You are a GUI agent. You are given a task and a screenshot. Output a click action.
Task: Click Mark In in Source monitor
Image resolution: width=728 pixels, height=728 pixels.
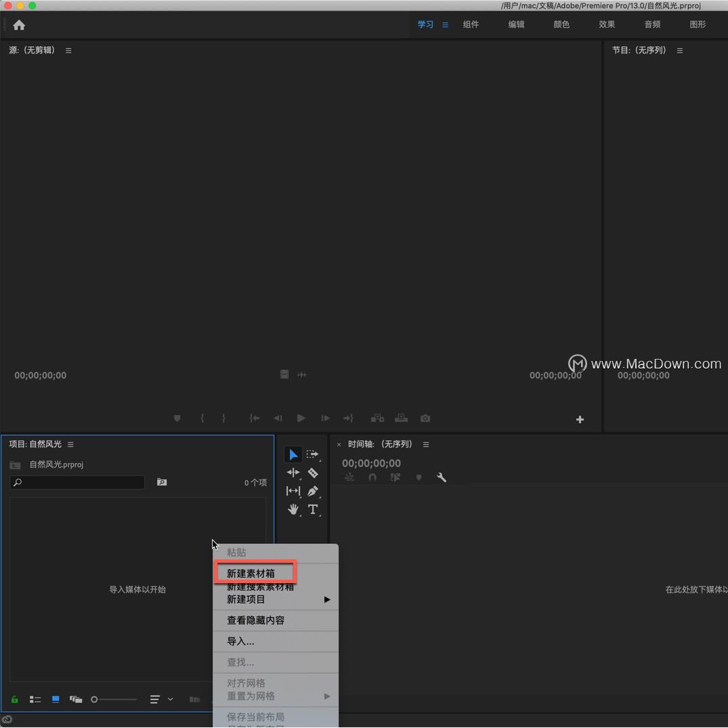[x=202, y=419]
